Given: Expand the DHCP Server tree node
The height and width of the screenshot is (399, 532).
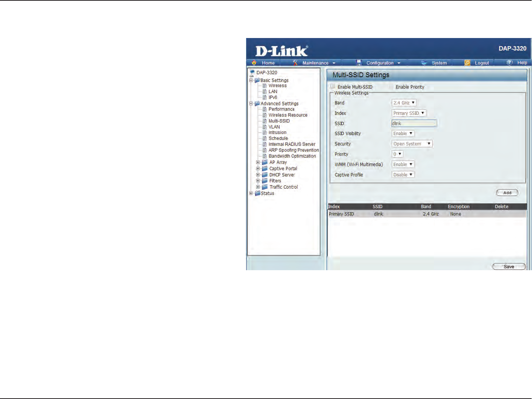Looking at the screenshot, I should (x=258, y=175).
